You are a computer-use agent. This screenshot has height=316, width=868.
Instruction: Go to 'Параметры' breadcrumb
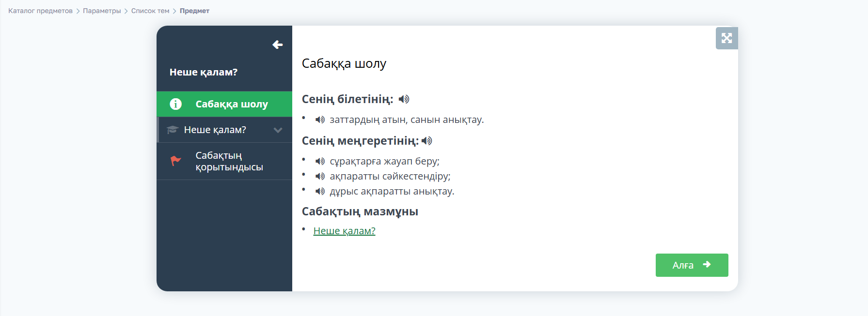click(102, 11)
